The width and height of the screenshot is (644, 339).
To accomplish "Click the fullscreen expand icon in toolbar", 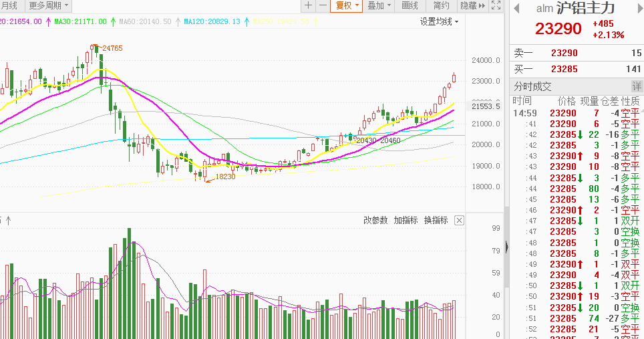I will (495, 6).
